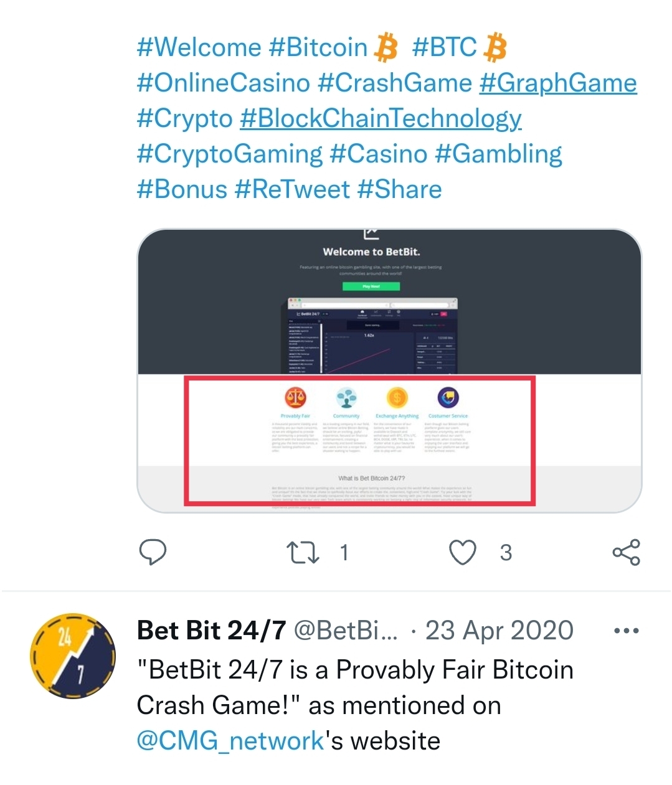The height and width of the screenshot is (785, 672).
Task: View the retweet count number 1
Action: point(344,552)
